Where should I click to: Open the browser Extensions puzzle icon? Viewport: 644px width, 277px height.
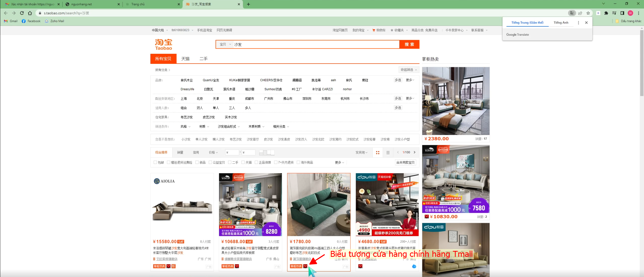pyautogui.click(x=606, y=13)
